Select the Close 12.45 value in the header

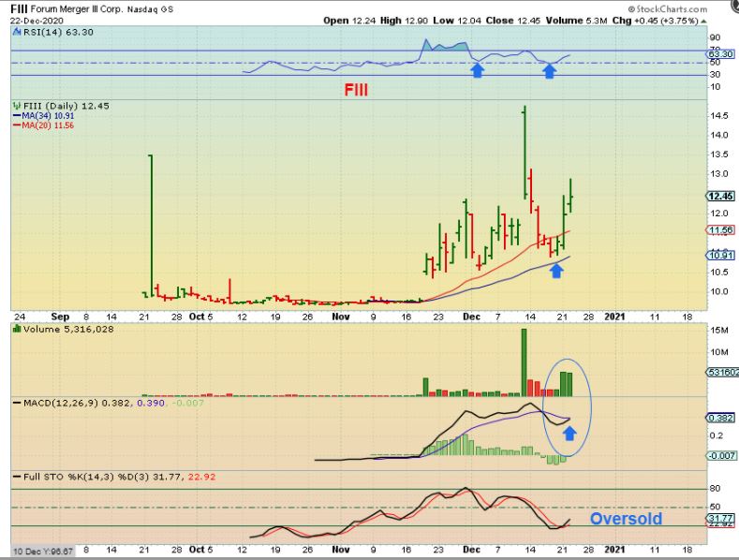click(512, 21)
